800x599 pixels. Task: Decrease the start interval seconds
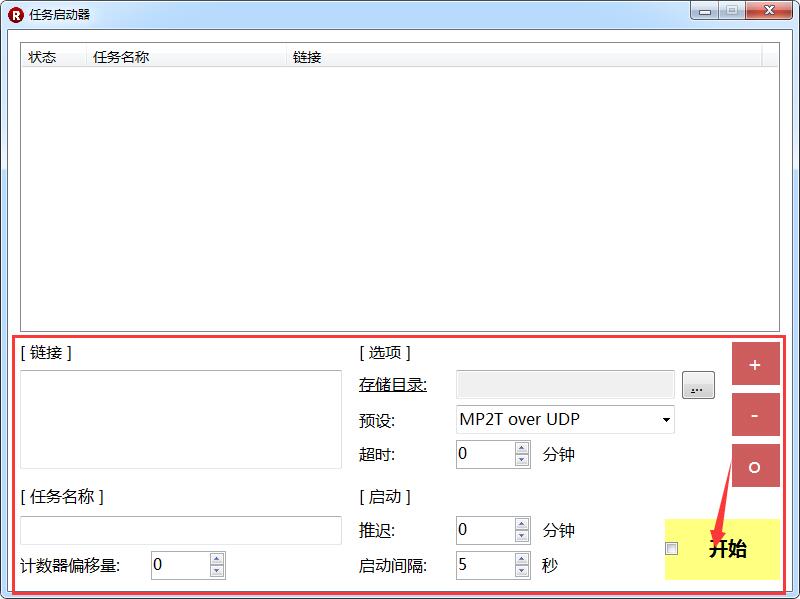click(522, 571)
